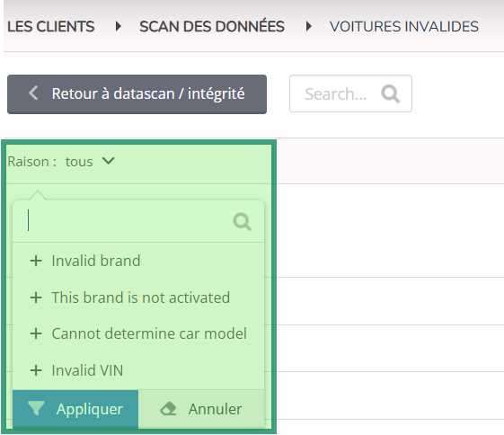Click the funnel icon on Appliquer
The image size is (504, 435).
[x=36, y=408]
